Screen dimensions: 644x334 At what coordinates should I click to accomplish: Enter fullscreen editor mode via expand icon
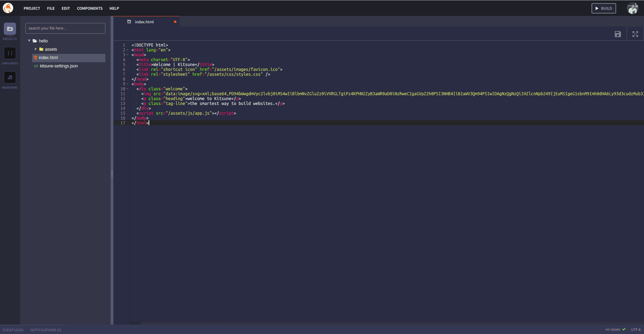click(635, 34)
